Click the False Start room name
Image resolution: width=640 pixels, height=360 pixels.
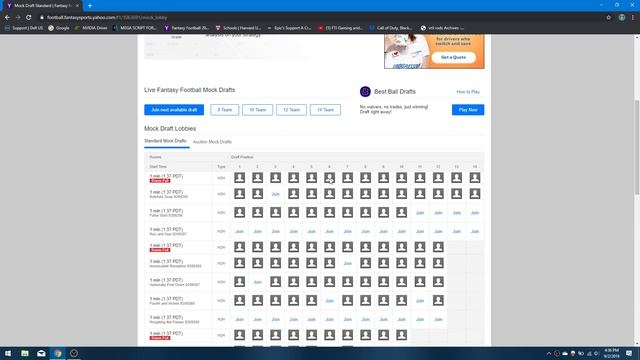coord(166,216)
